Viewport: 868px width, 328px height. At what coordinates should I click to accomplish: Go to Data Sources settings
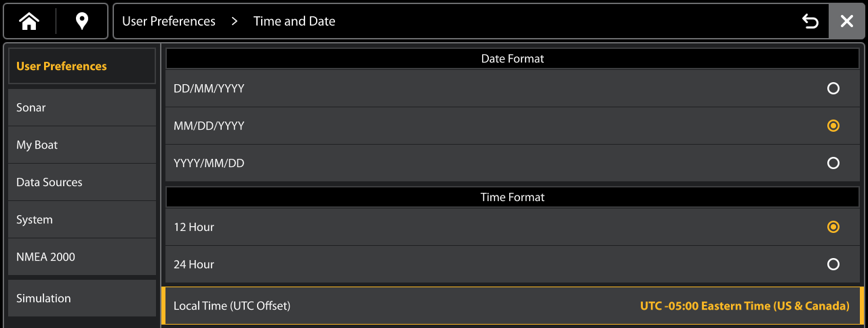tap(82, 182)
